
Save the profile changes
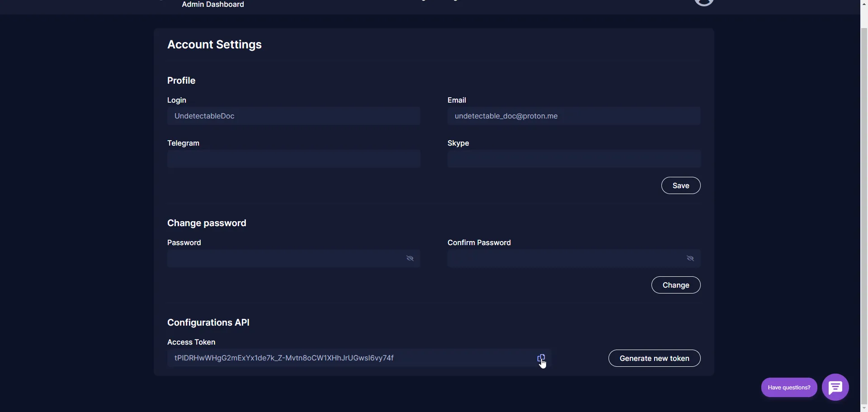point(680,185)
